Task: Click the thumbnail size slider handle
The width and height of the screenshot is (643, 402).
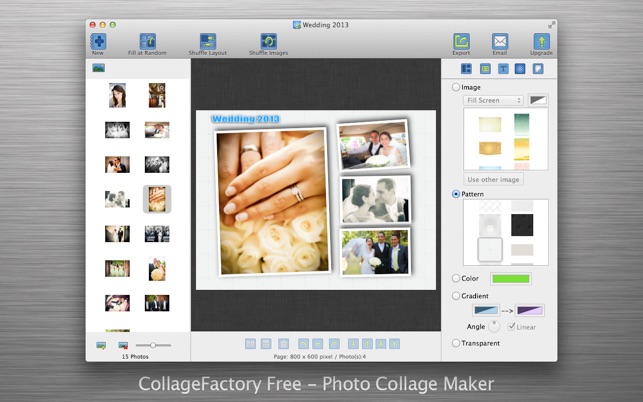Action: coord(153,345)
